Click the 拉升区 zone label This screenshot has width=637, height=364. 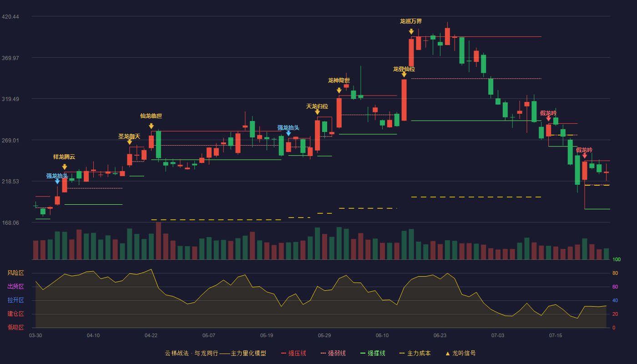click(15, 300)
